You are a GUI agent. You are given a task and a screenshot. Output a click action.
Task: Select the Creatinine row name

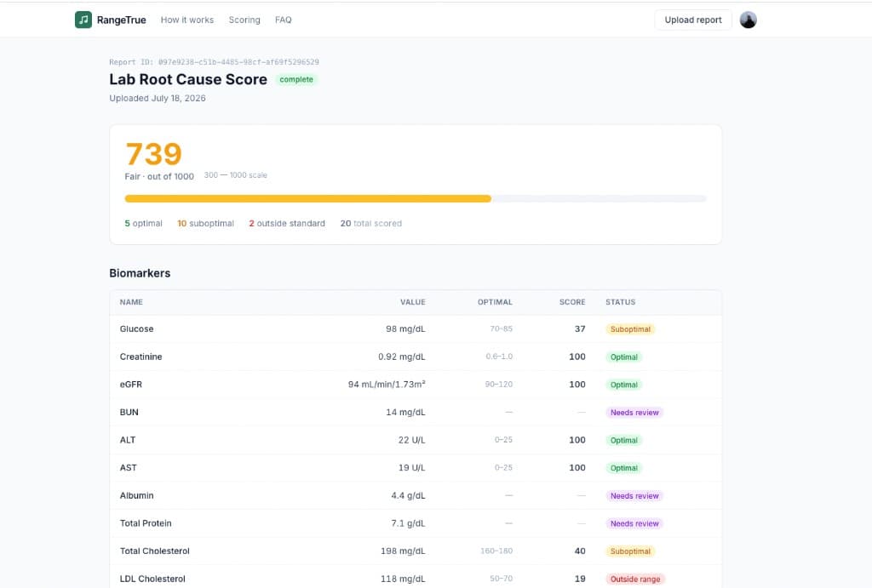pos(141,357)
